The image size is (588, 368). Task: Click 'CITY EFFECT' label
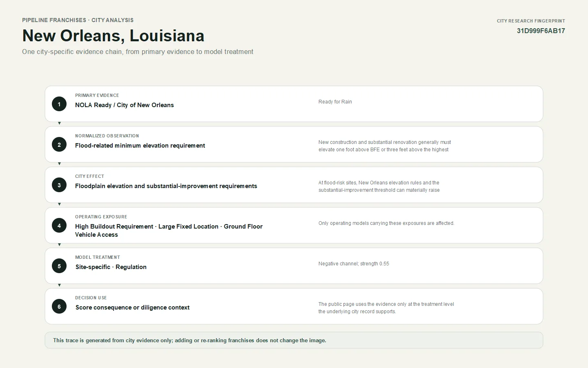89,176
